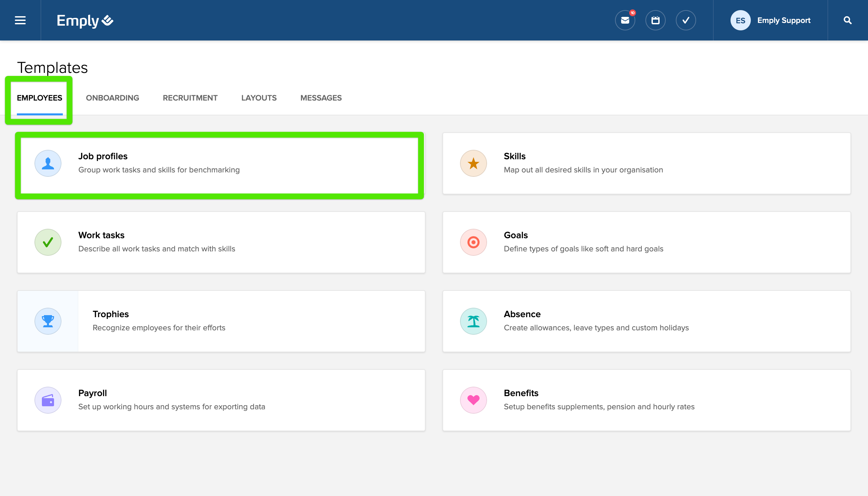This screenshot has width=868, height=496.
Task: Click the Absence palm tree icon
Action: coord(473,321)
